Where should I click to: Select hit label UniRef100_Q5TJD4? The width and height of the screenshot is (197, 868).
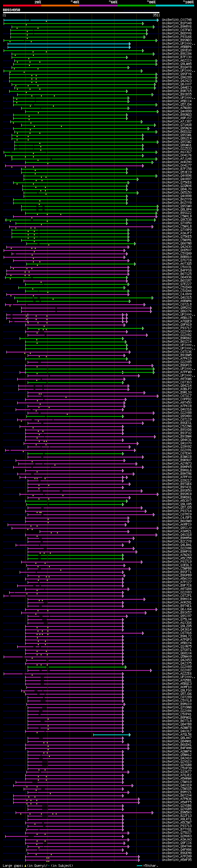coord(177,104)
